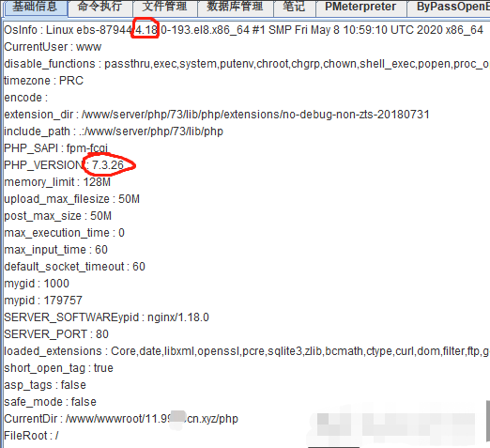Click the memory_limit 128M line
Viewport: 490px width, 448px height.
tap(57, 182)
